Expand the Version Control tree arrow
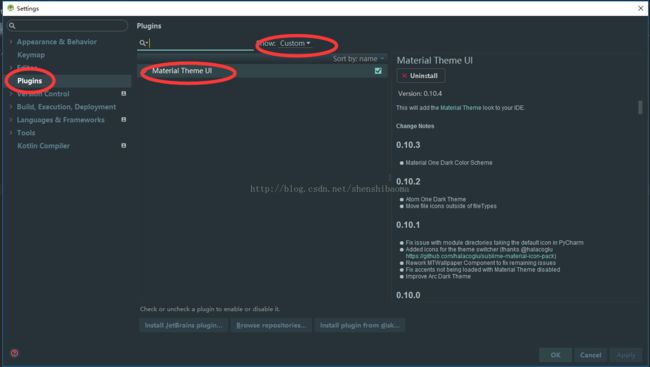 click(x=11, y=94)
